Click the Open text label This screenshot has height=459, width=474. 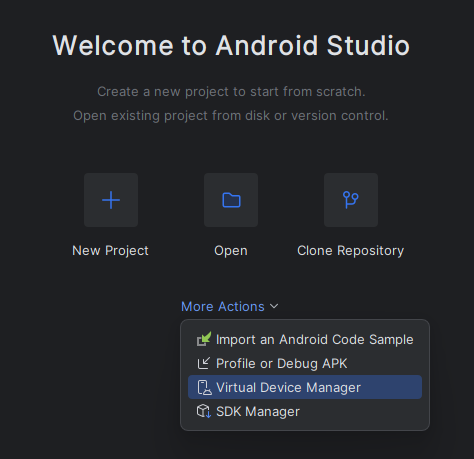[x=231, y=251]
